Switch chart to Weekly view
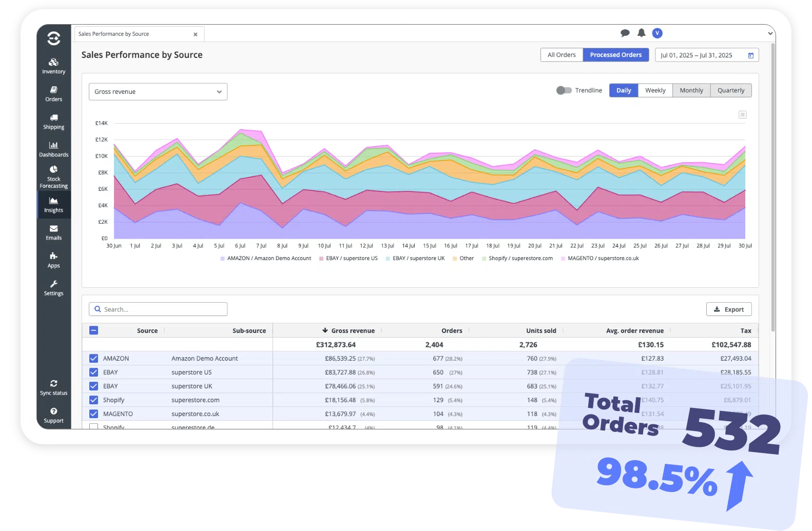Image resolution: width=812 pixels, height=531 pixels. (x=655, y=90)
